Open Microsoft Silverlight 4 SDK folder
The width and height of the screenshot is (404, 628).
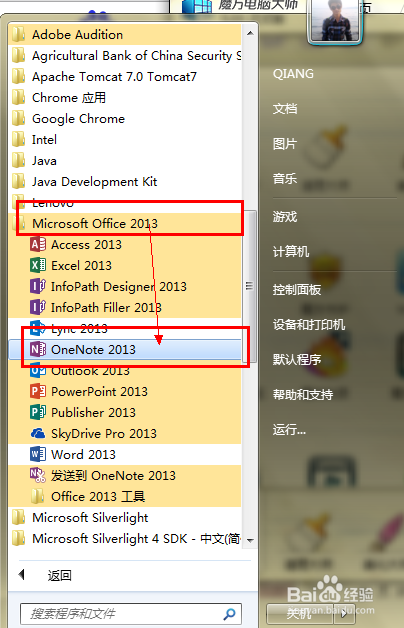125,539
